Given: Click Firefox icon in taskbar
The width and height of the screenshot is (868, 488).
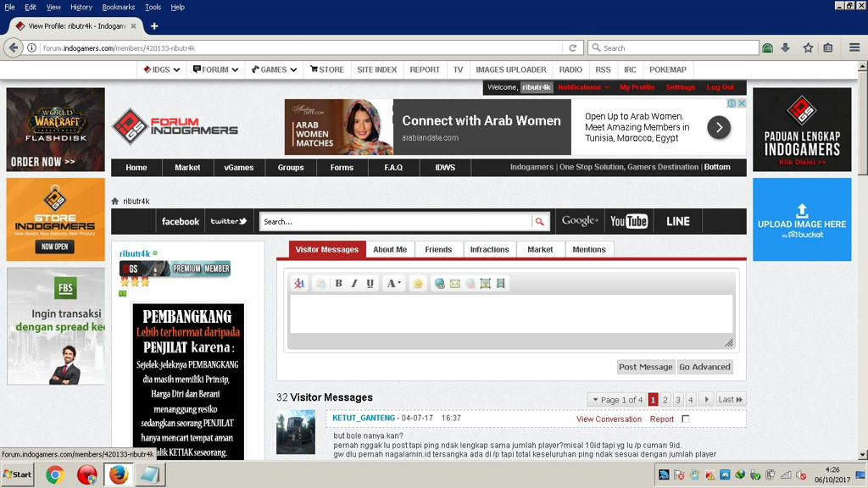Looking at the screenshot, I should pos(119,474).
